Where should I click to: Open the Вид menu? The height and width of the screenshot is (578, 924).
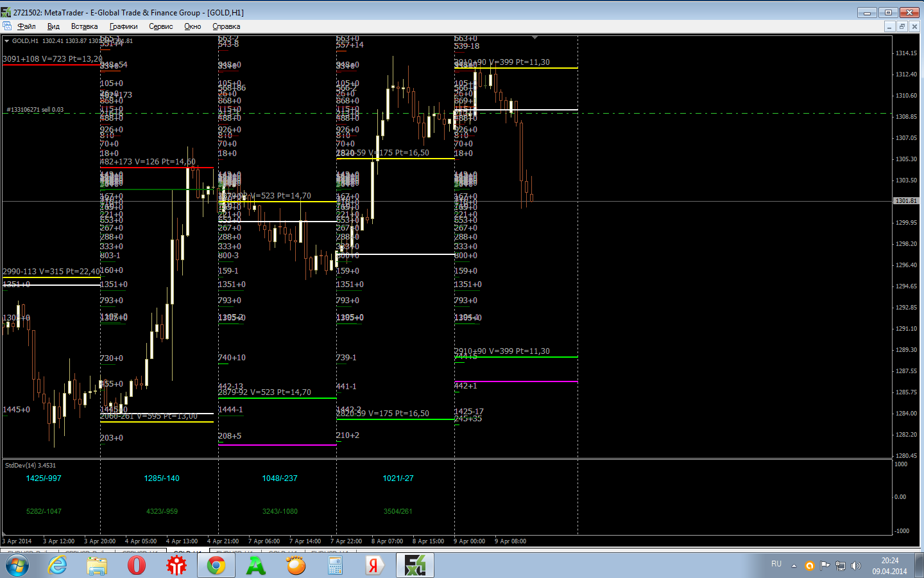click(53, 26)
